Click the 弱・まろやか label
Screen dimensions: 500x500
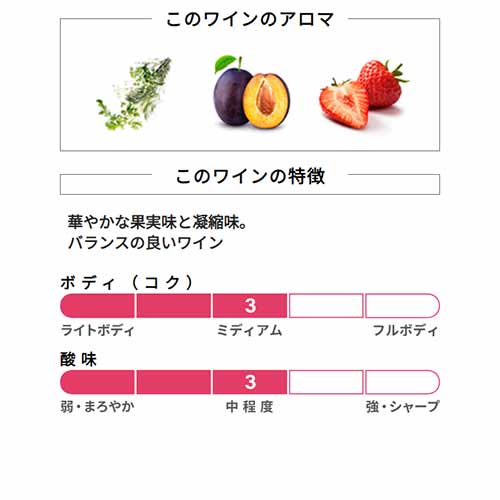(97, 407)
